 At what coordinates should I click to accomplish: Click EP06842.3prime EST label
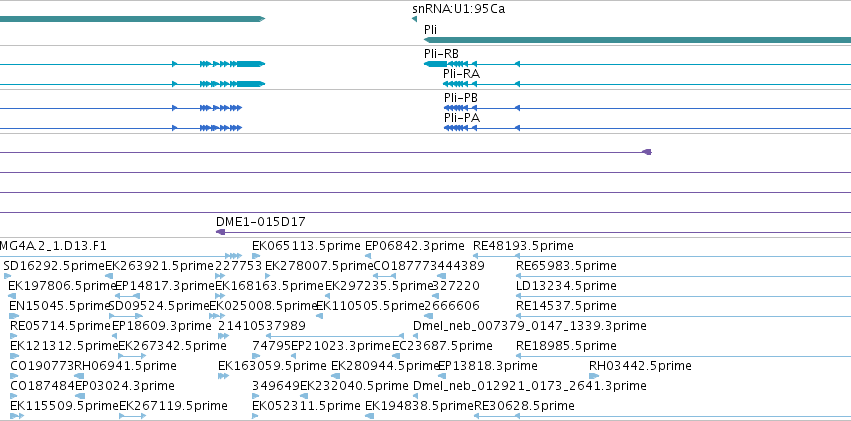[415, 246]
